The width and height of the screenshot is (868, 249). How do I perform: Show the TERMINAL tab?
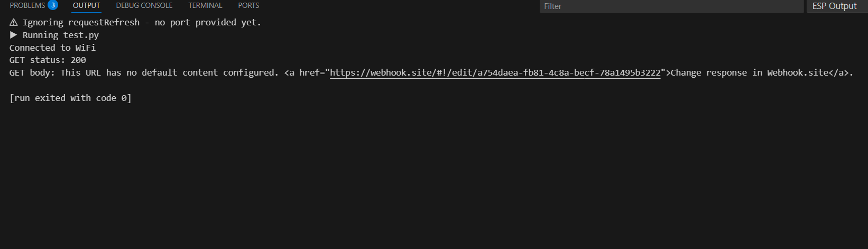pyautogui.click(x=205, y=5)
